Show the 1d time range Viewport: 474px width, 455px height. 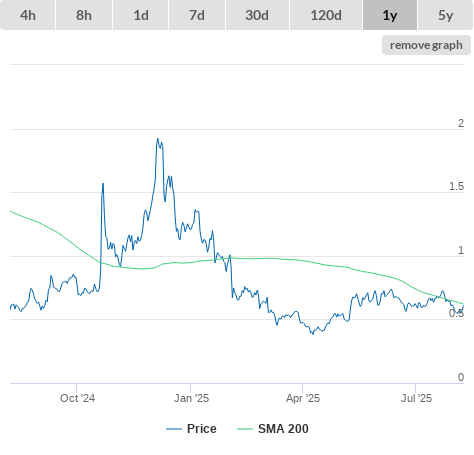[x=141, y=15]
